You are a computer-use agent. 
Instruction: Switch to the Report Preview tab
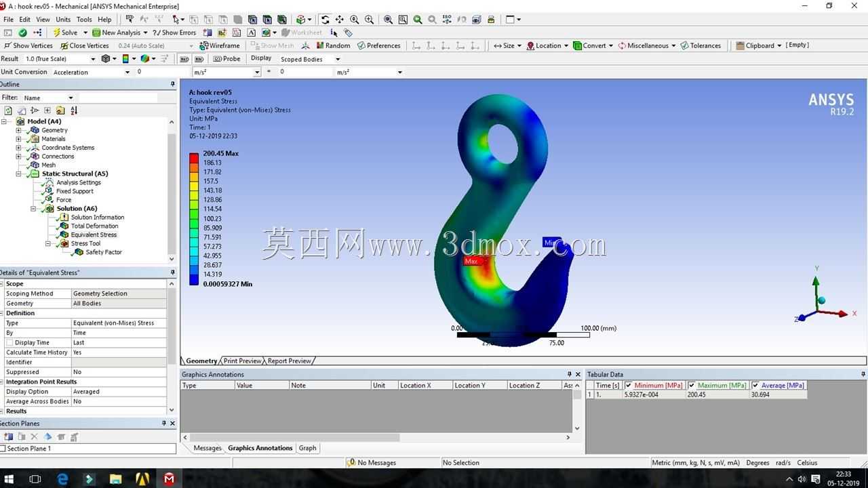click(x=289, y=361)
